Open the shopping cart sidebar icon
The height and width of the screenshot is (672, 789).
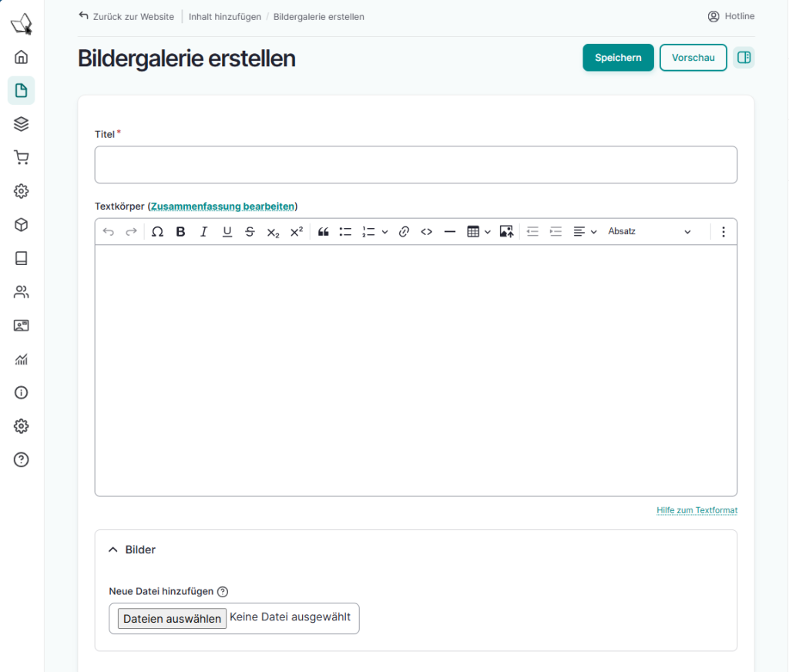(22, 158)
